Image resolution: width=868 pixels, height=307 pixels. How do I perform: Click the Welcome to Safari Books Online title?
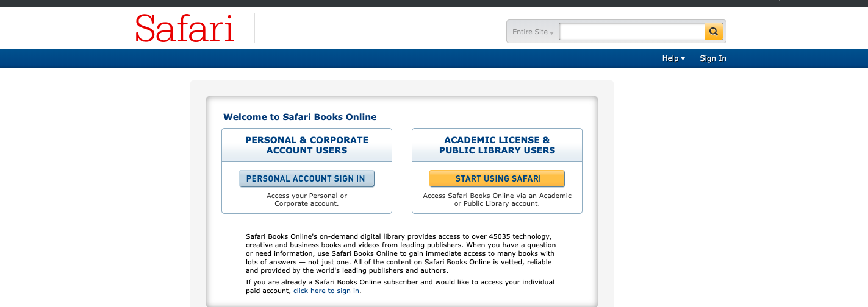point(300,117)
